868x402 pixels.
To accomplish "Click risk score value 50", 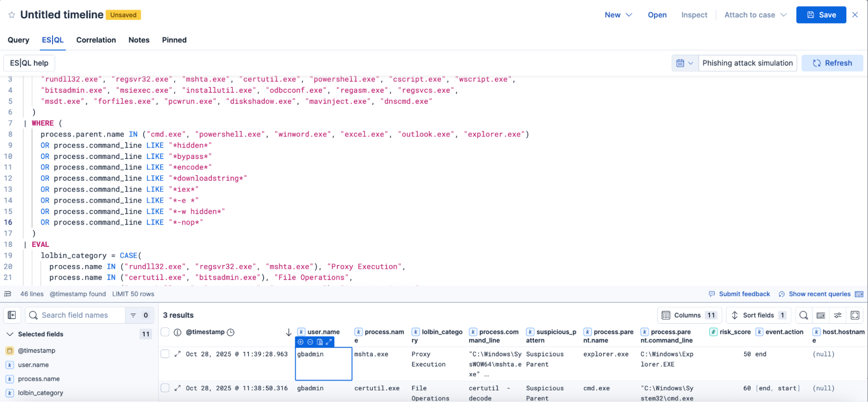I will 747,354.
